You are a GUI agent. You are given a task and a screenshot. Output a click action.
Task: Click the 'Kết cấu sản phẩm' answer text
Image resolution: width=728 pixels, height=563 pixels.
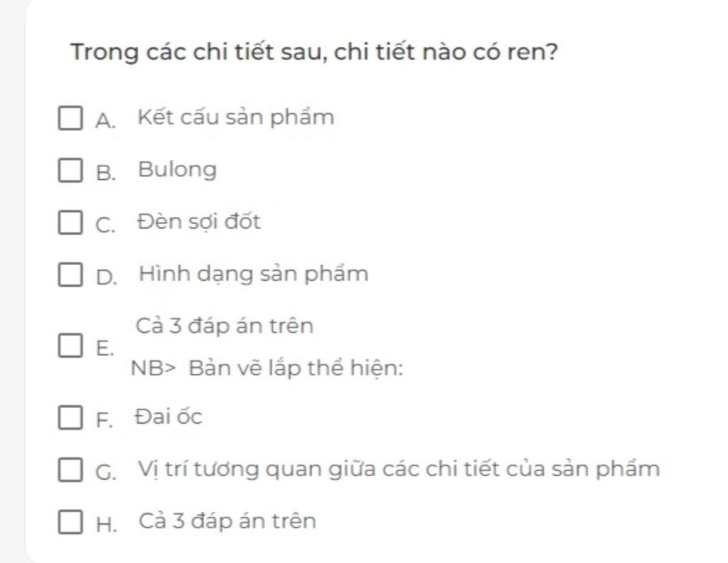(235, 117)
